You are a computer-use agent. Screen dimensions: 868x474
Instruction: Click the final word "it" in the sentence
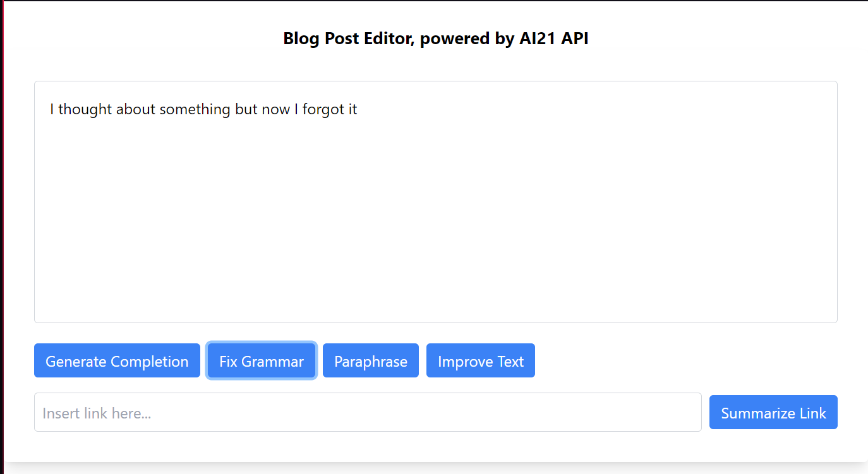tap(353, 109)
